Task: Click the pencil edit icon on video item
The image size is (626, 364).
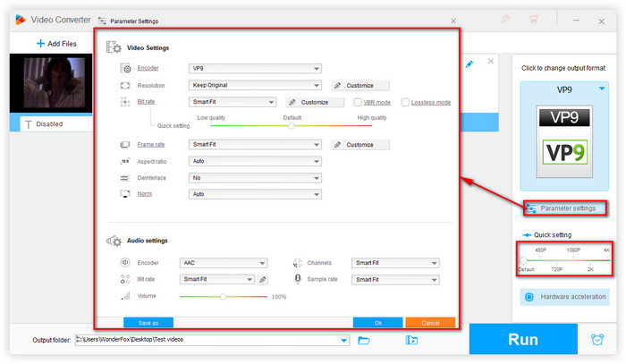Action: click(x=470, y=63)
